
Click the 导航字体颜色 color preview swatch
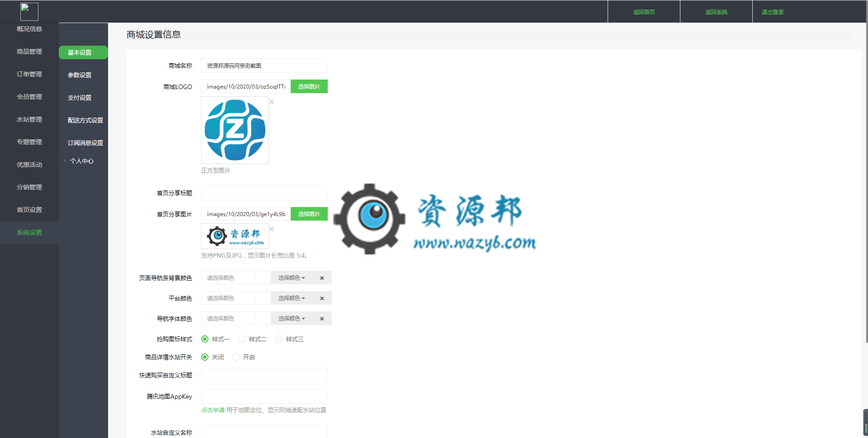[263, 319]
